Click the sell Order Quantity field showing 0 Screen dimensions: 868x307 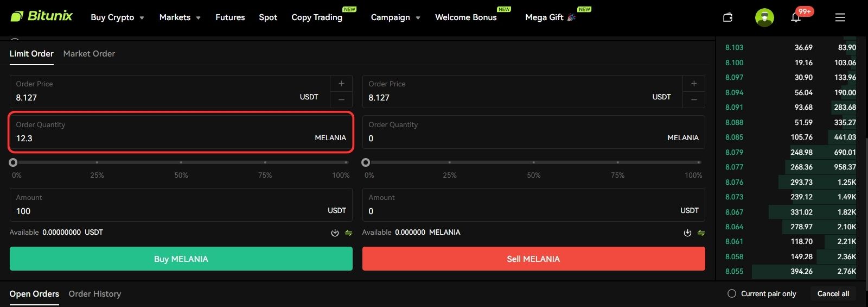tap(534, 132)
